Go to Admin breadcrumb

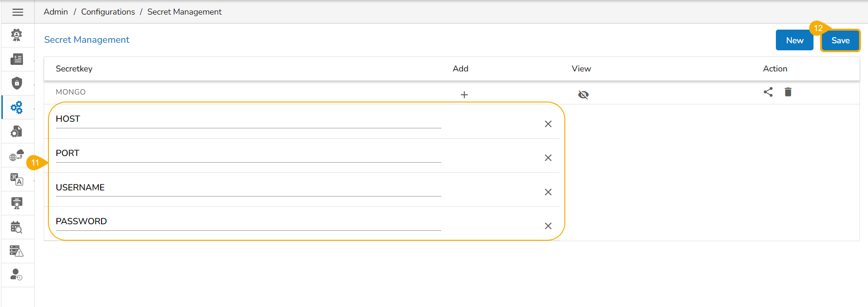click(x=55, y=12)
